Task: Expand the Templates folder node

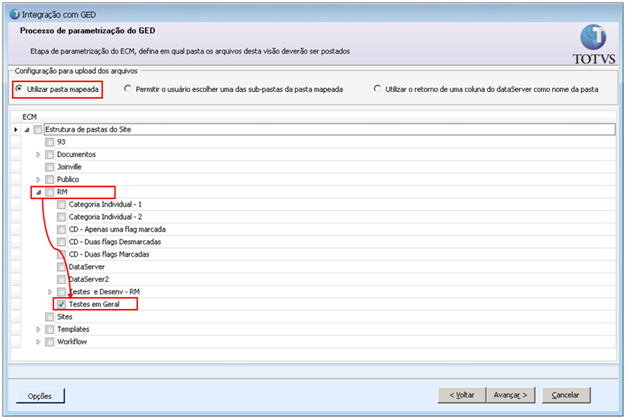Action: coord(38,329)
